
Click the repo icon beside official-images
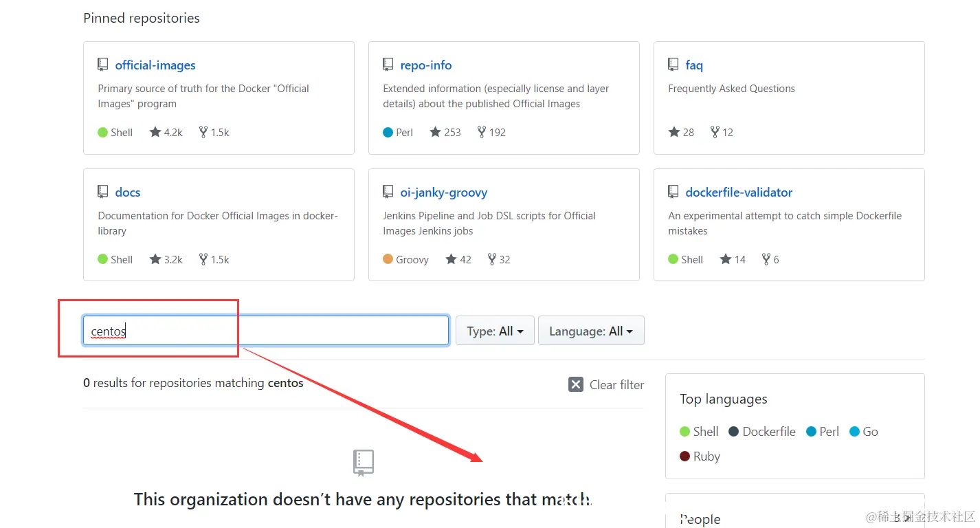coord(103,65)
